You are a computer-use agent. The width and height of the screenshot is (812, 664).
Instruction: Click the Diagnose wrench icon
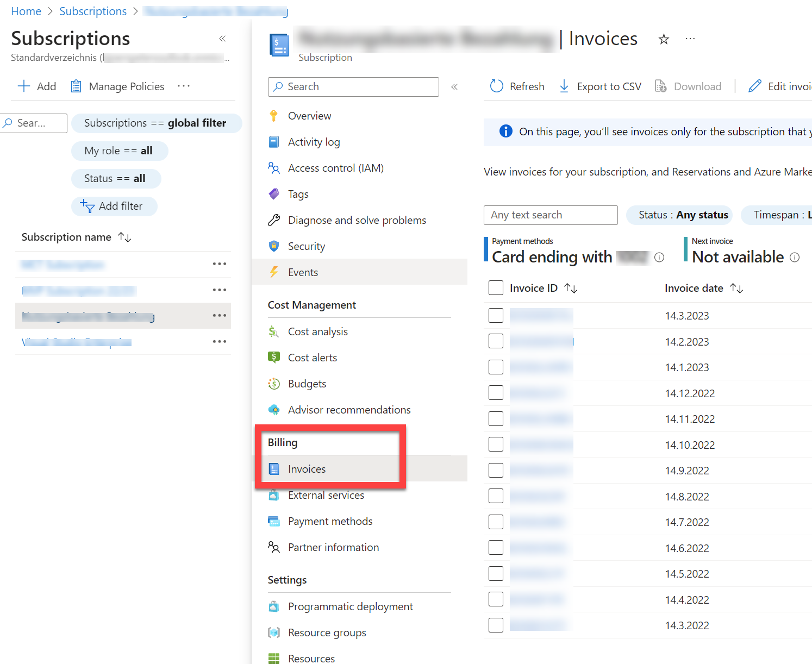click(274, 220)
